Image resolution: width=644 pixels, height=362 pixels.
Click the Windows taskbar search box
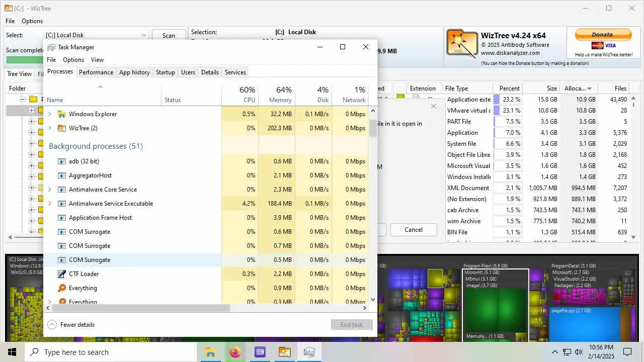coord(111,352)
